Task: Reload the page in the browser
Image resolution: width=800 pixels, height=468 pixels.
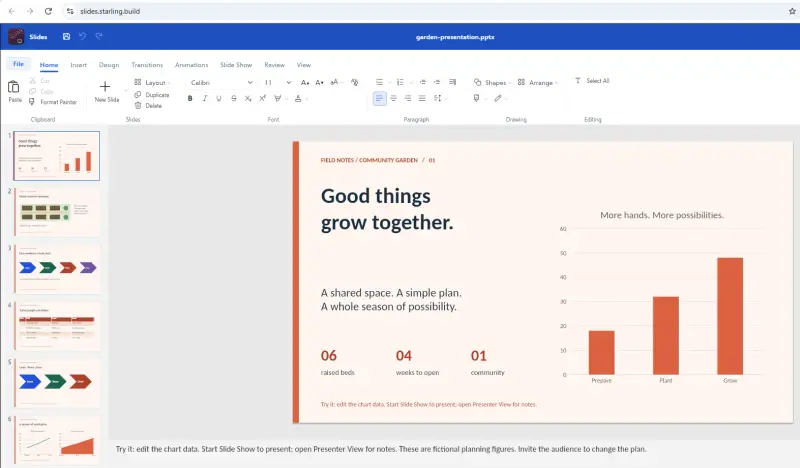Action: click(x=48, y=11)
